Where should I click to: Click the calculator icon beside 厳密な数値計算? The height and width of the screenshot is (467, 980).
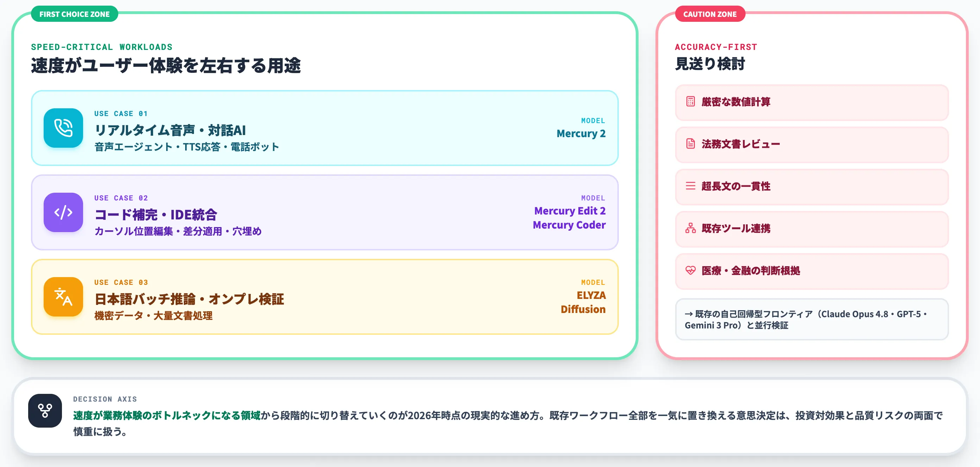690,102
